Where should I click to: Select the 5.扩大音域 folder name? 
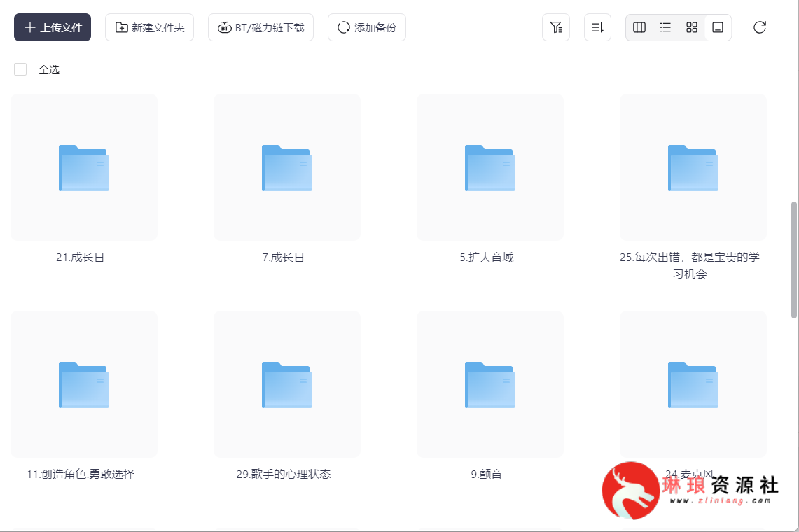[487, 258]
